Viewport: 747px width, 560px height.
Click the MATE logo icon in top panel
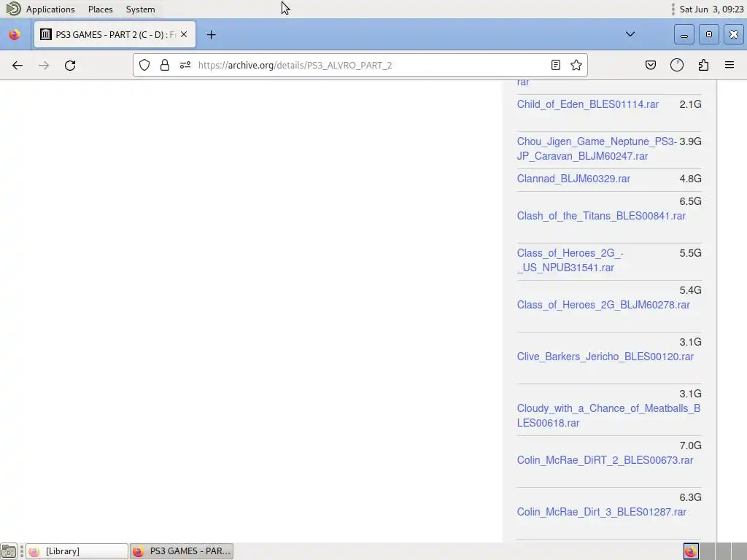[13, 9]
